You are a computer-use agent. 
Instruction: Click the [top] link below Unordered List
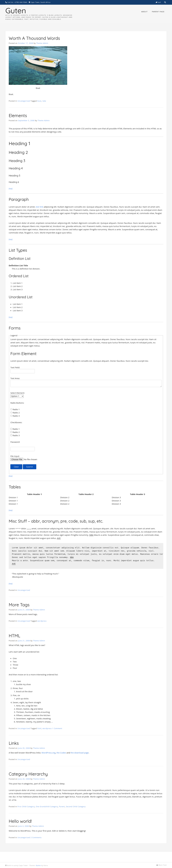click(x=10, y=317)
